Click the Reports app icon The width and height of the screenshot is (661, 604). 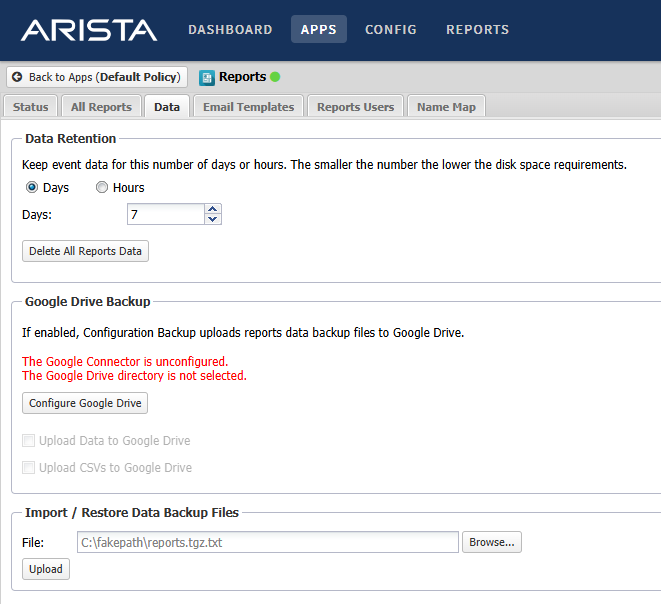[x=207, y=77]
